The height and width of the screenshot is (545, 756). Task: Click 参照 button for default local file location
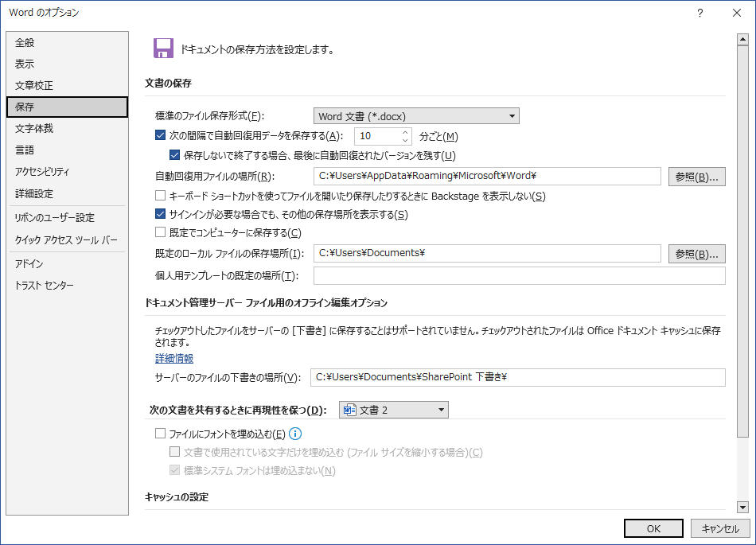(x=696, y=254)
